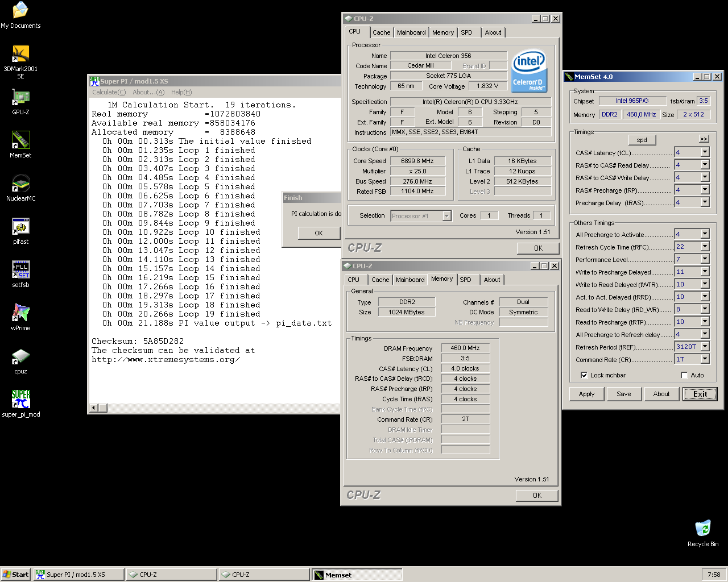The image size is (728, 582).
Task: Switch to the Memset taskbar button
Action: tap(357, 575)
